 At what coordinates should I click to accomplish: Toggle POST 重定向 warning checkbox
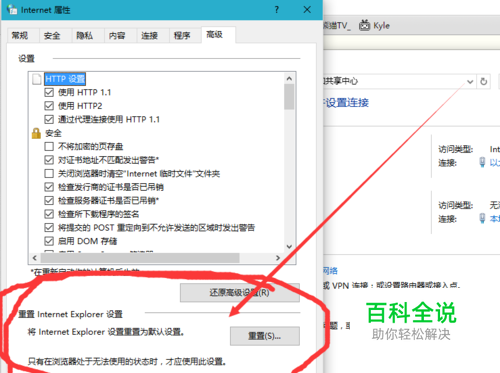[49, 228]
